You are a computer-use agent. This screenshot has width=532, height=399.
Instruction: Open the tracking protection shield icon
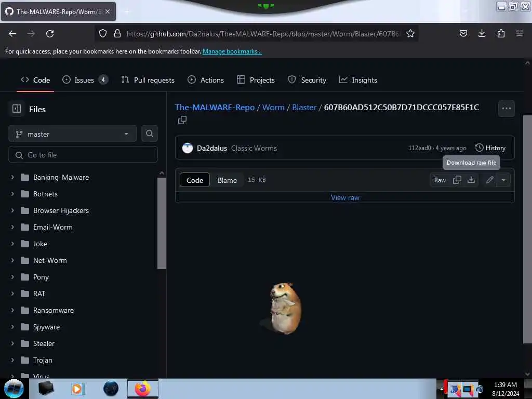[103, 34]
